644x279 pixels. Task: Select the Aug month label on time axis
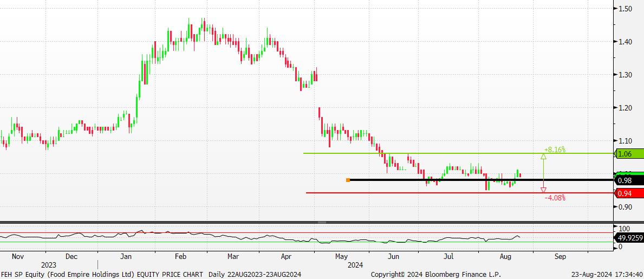[x=505, y=256]
